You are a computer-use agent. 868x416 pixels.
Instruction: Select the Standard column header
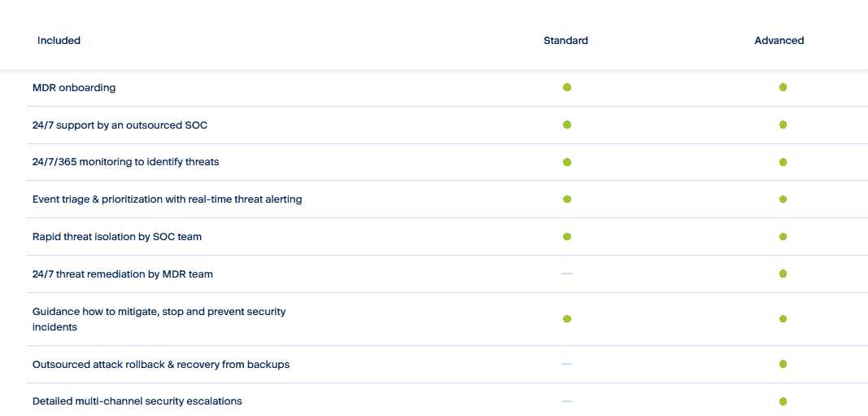[565, 41]
